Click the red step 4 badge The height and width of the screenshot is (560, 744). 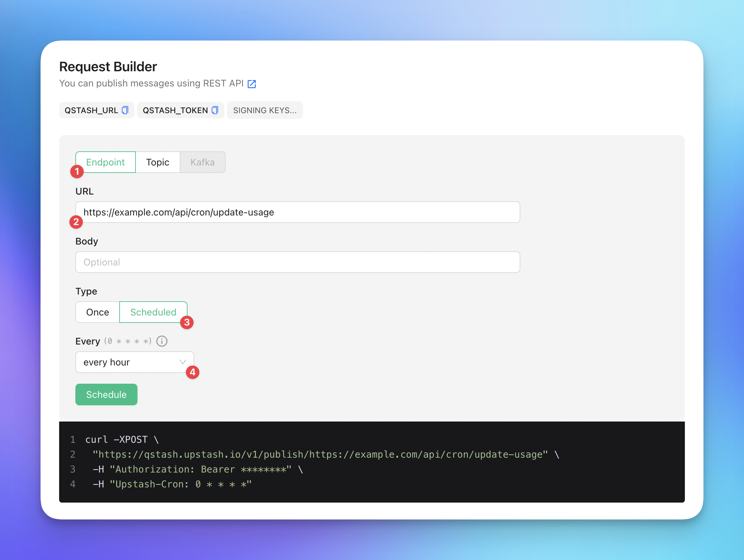click(x=193, y=372)
